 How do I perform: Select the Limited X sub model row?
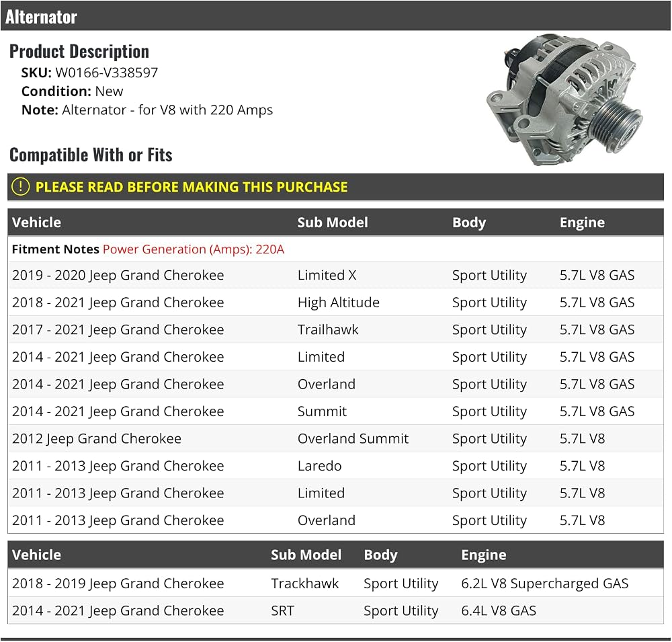(x=335, y=275)
